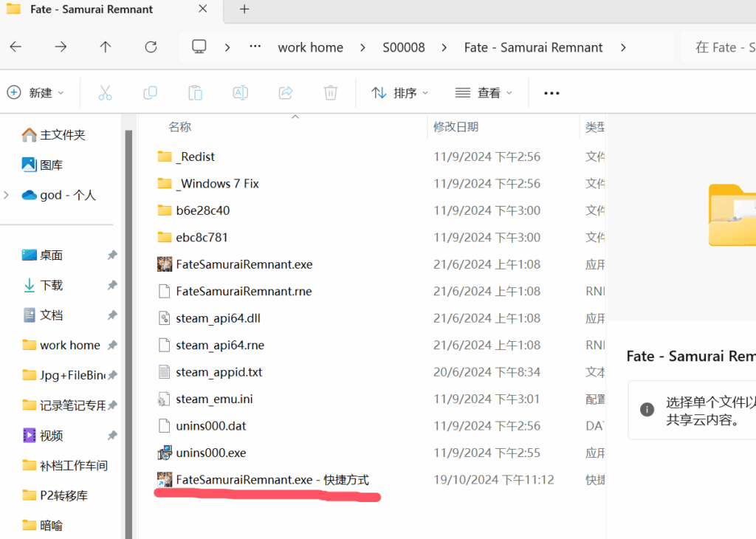Open the 查看 (View) dropdown menu

484,93
